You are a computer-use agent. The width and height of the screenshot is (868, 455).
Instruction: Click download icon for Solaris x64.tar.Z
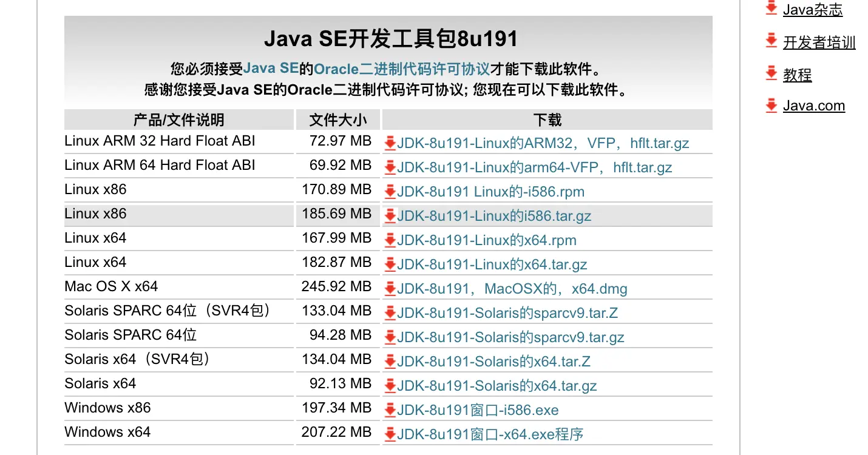tap(390, 362)
